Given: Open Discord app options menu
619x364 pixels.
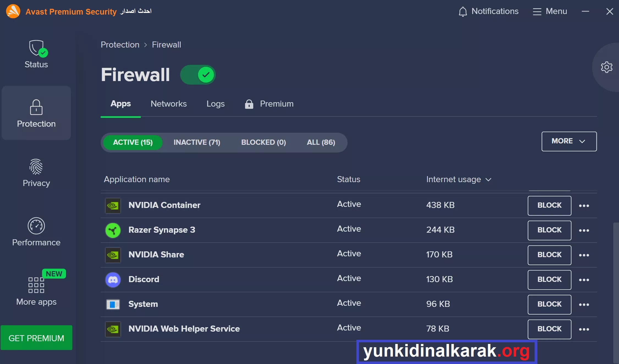Looking at the screenshot, I should coord(585,279).
